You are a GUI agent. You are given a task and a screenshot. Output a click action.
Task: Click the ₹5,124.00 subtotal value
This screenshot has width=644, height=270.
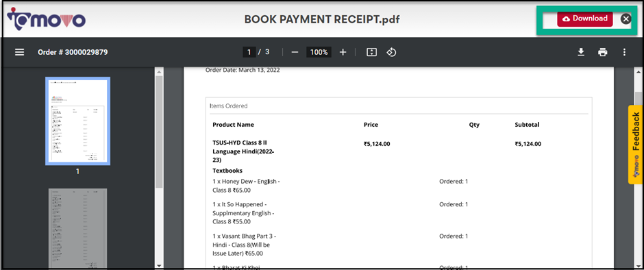point(528,144)
